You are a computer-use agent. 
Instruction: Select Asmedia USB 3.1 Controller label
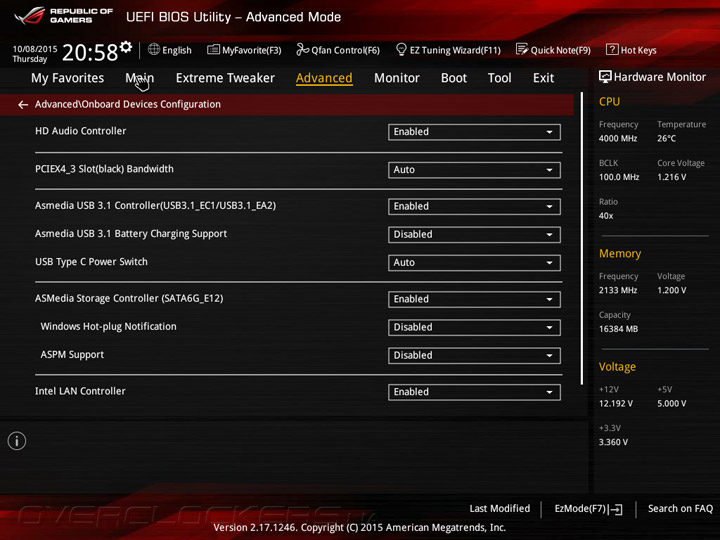point(155,206)
